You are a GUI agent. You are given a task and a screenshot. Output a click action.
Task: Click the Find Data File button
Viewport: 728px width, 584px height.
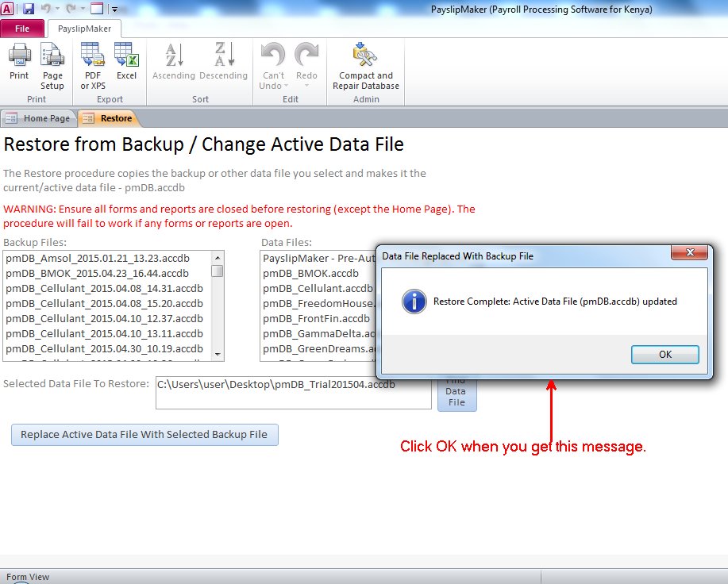[456, 394]
